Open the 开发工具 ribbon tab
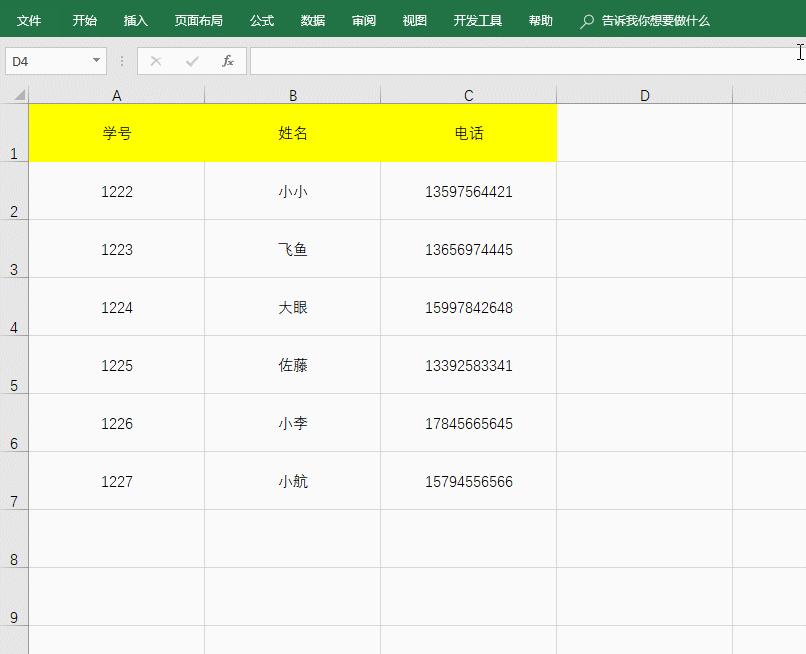The height and width of the screenshot is (654, 806). coord(477,19)
